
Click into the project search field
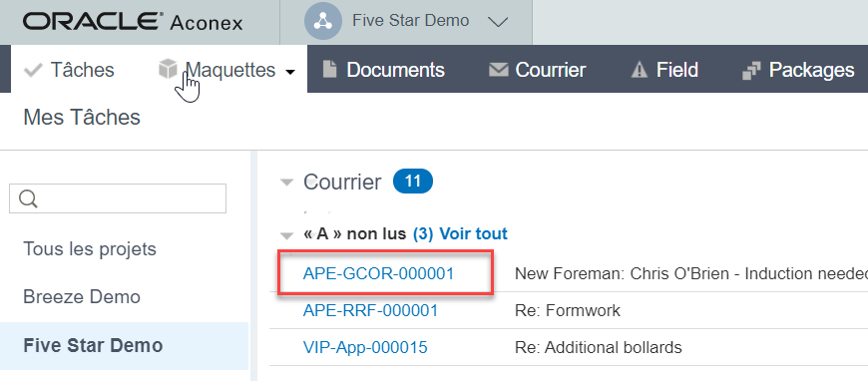[x=118, y=198]
